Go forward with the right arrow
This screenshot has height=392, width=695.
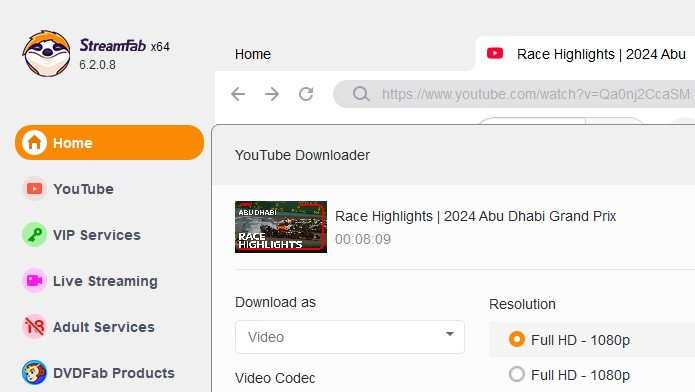point(272,94)
